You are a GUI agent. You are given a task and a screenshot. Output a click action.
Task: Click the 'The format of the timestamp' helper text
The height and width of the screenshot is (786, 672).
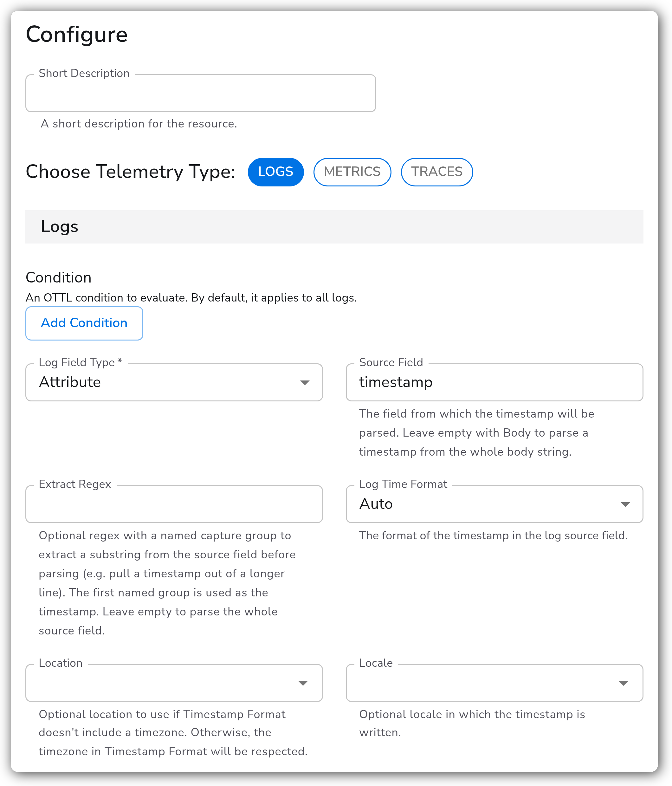coord(494,536)
